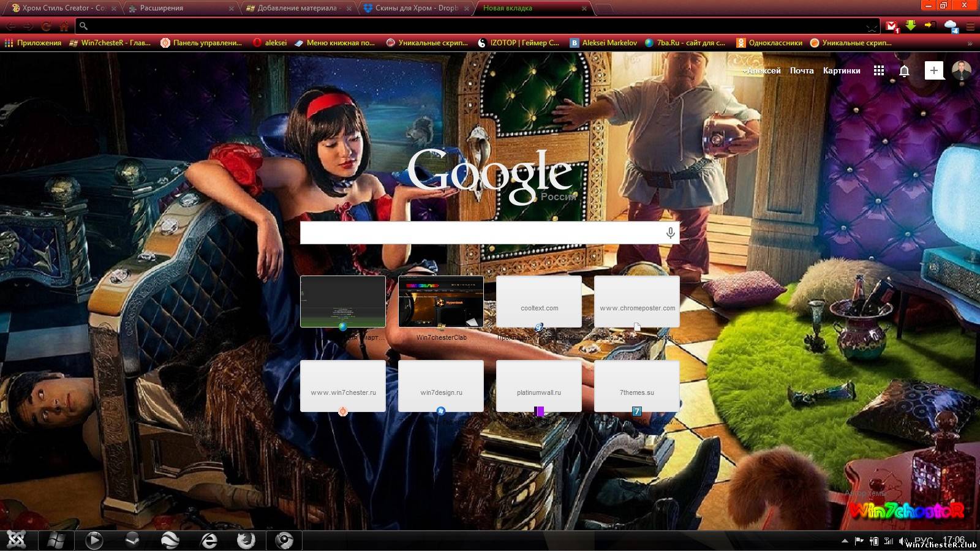
Task: Click the Google+ share plus button
Action: [x=934, y=70]
